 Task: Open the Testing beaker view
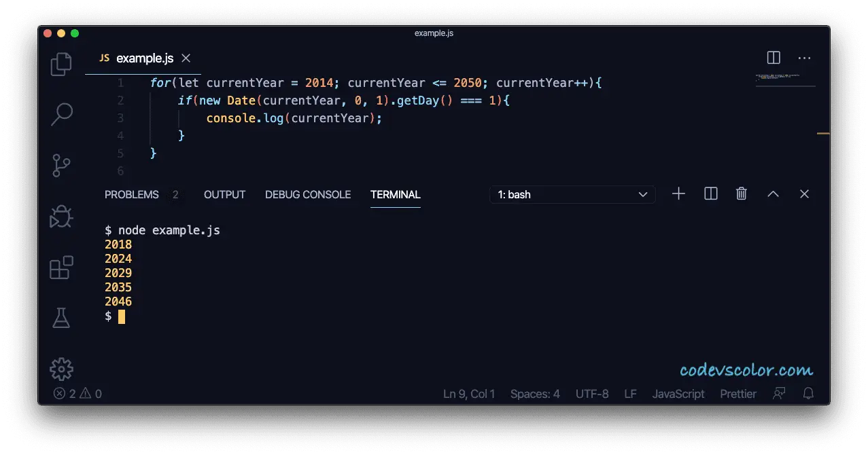(61, 318)
